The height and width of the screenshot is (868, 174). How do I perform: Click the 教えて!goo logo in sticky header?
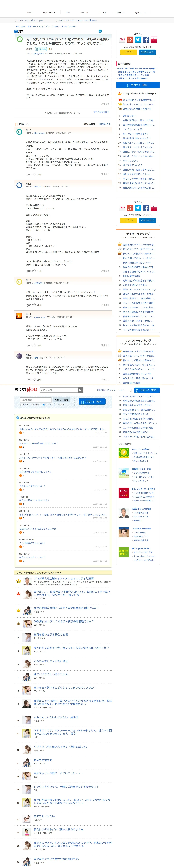tap(26, 390)
